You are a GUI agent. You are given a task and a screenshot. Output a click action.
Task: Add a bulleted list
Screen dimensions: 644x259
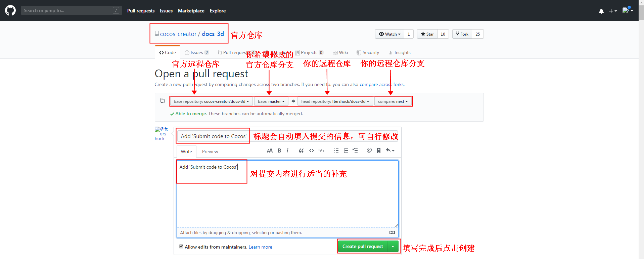(x=336, y=150)
